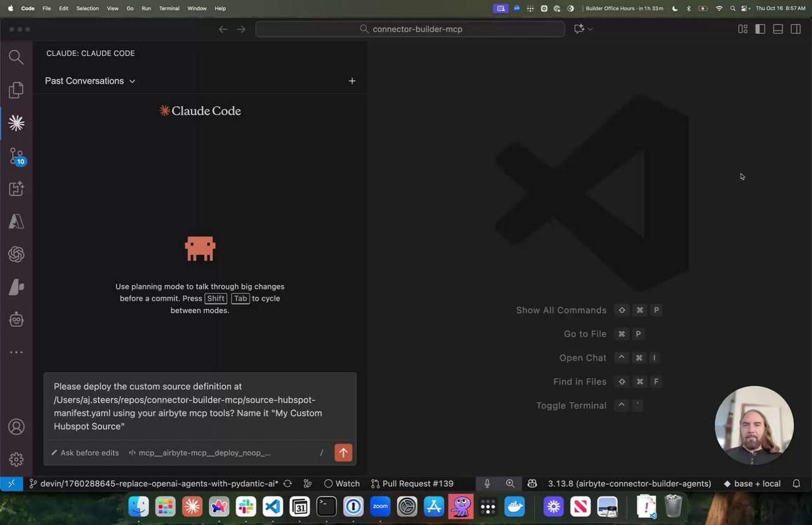Open the slanted logo extension above the robot
The image size is (812, 525).
click(16, 287)
